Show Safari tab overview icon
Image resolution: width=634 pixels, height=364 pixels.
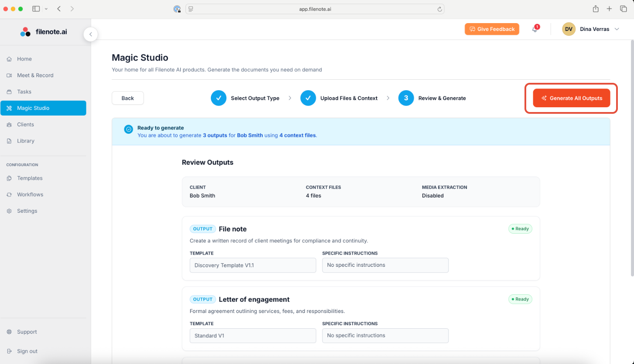coord(624,9)
